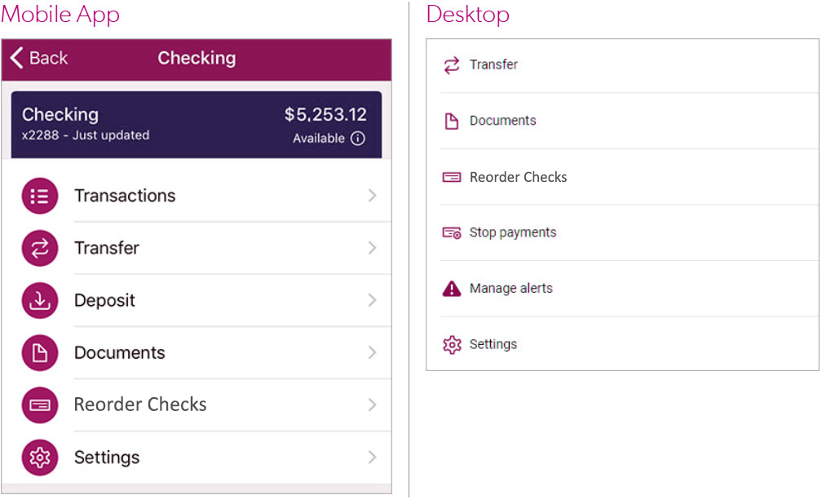
Task: Click the desktop Settings gear icon
Action: [452, 345]
